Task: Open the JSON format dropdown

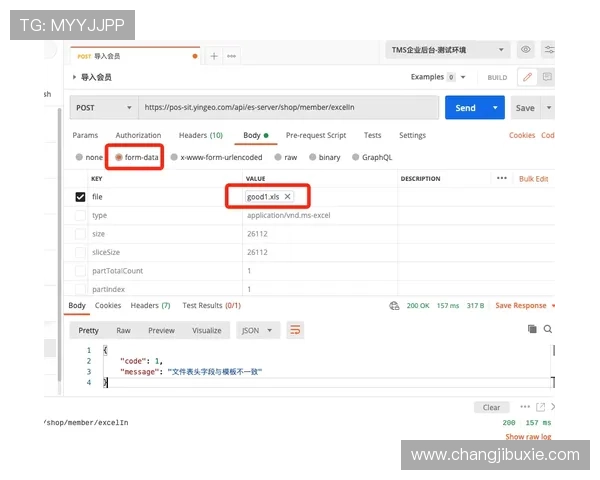Action: pos(258,330)
